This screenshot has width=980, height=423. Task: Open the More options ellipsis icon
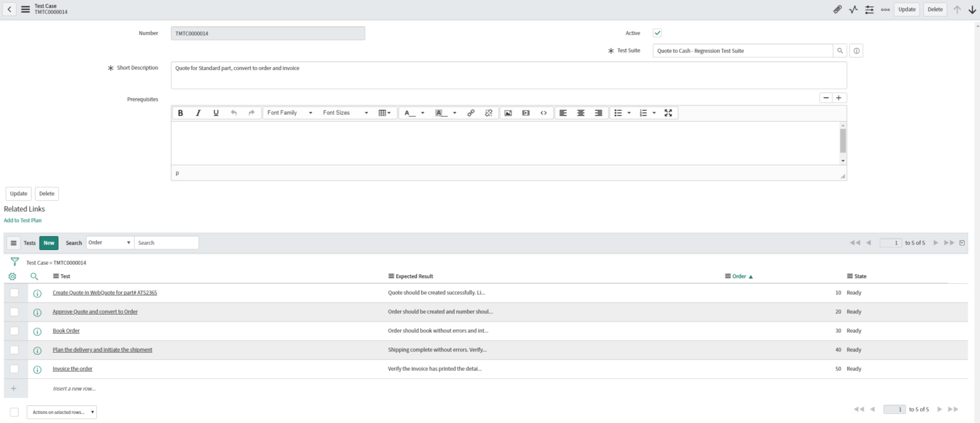point(886,9)
